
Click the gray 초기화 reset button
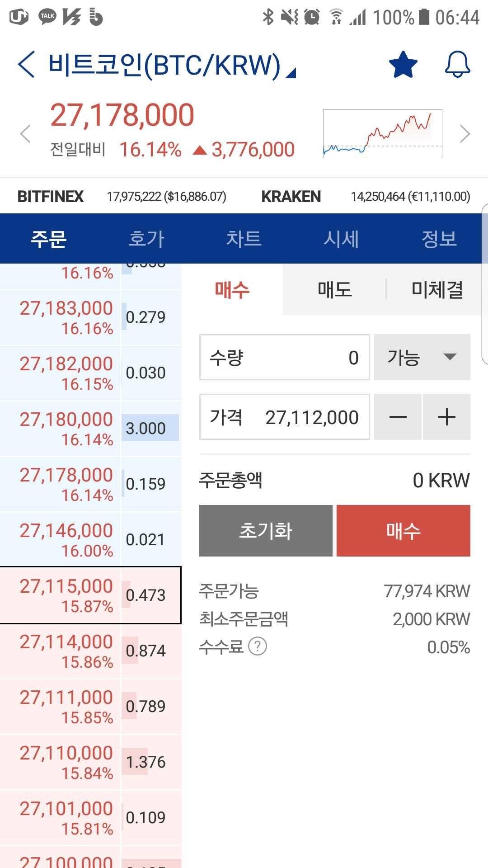click(x=266, y=531)
